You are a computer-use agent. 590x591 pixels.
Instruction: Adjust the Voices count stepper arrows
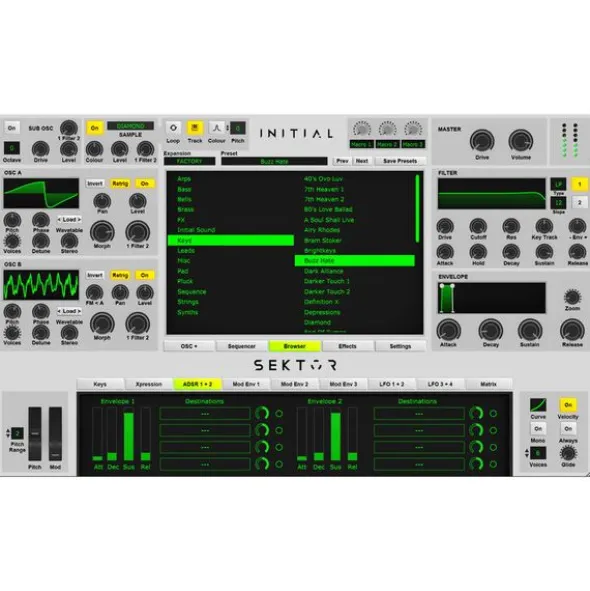pos(527,453)
